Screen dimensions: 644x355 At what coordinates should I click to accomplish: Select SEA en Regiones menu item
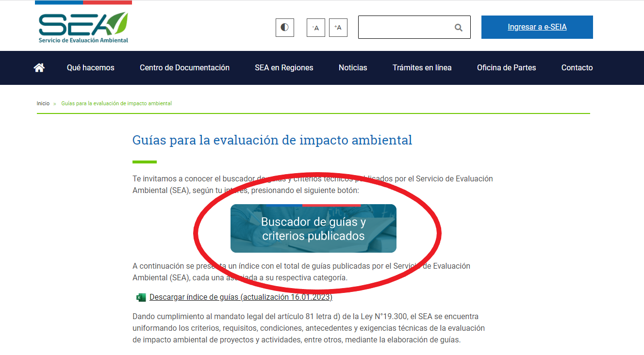(x=284, y=68)
